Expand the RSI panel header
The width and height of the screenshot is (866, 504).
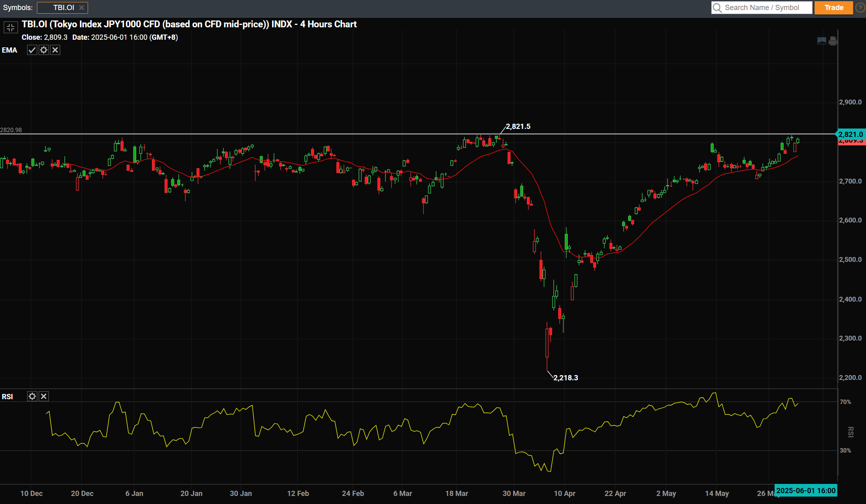(7, 396)
